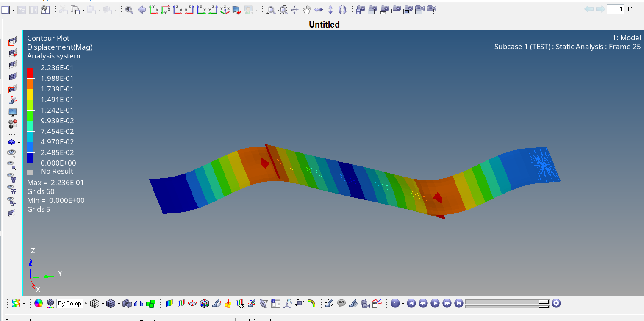Play the animation
Image resolution: width=644 pixels, height=321 pixels.
point(435,303)
